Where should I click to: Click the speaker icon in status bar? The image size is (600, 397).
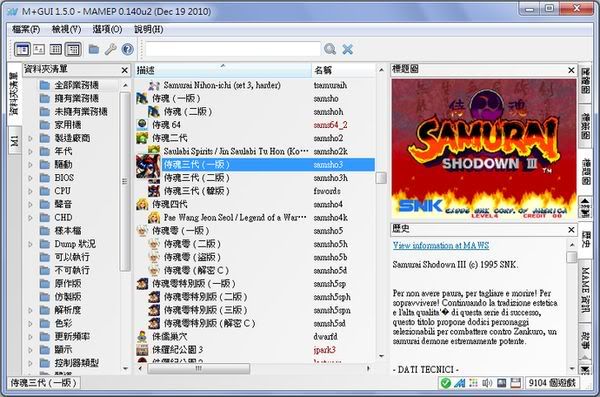[487, 383]
